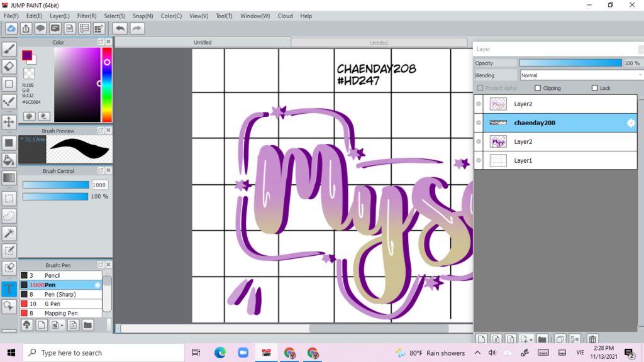Open the Blending mode dropdown
Image resolution: width=644 pixels, height=362 pixels.
tap(580, 75)
